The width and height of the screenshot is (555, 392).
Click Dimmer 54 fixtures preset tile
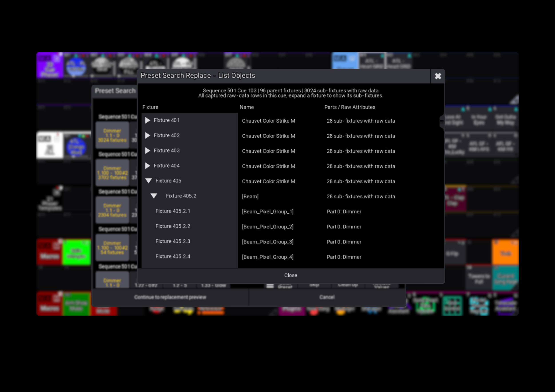pos(112,248)
